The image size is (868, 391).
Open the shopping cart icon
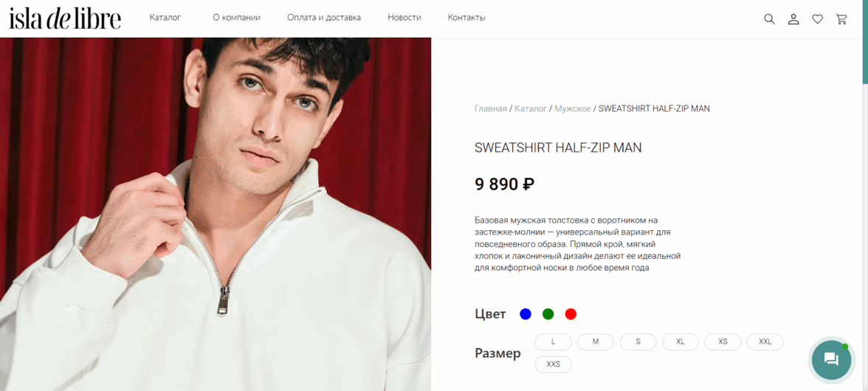[x=841, y=19]
